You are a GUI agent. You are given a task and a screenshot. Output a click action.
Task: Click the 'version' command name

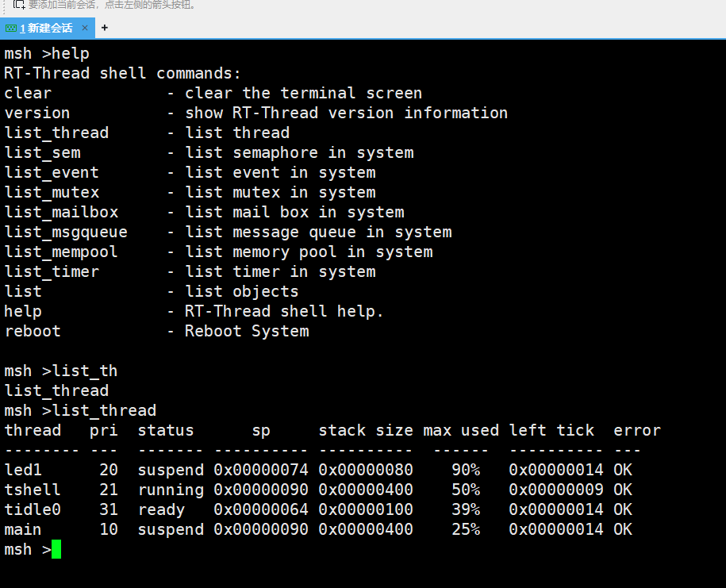click(37, 113)
